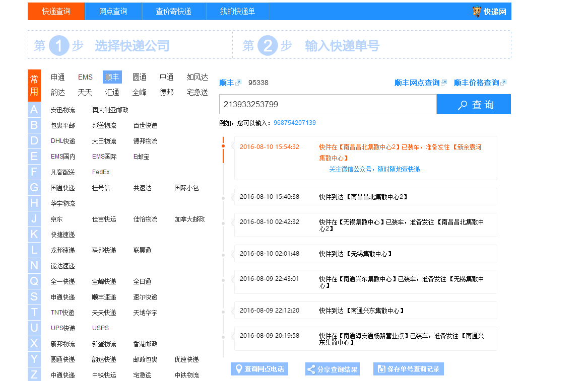Viewport: 588px width, 381px height.
Task: Open the 我的快递单 tab
Action: point(237,11)
